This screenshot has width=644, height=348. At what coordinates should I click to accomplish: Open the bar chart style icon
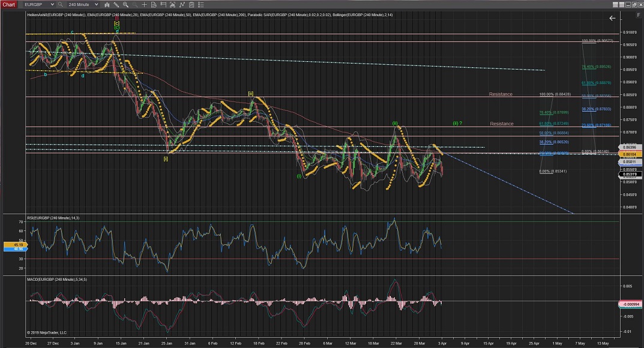pos(107,5)
